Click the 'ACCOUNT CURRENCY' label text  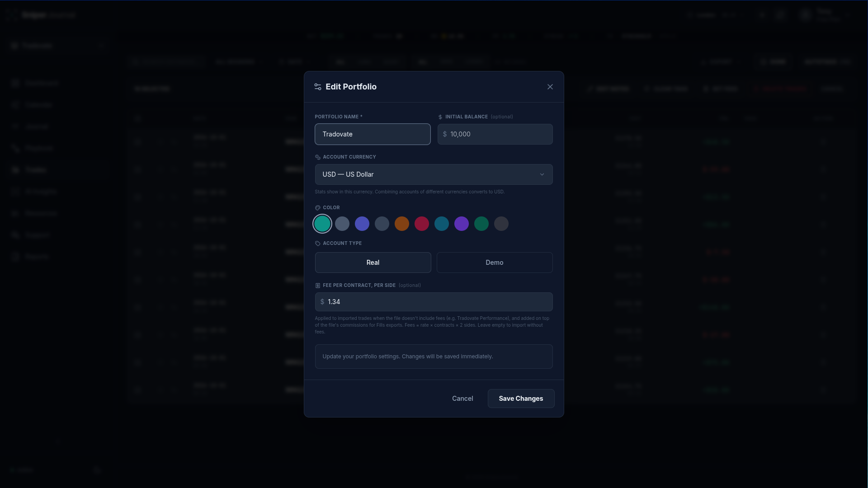(x=349, y=157)
